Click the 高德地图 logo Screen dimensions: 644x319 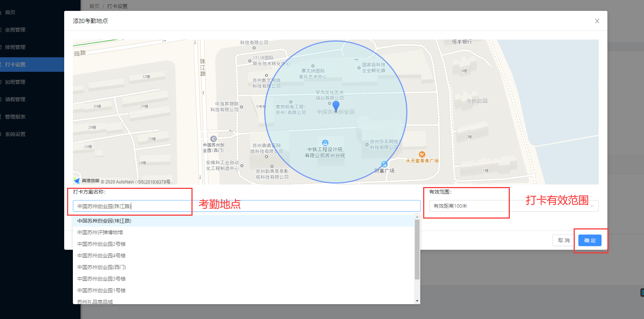86,181
